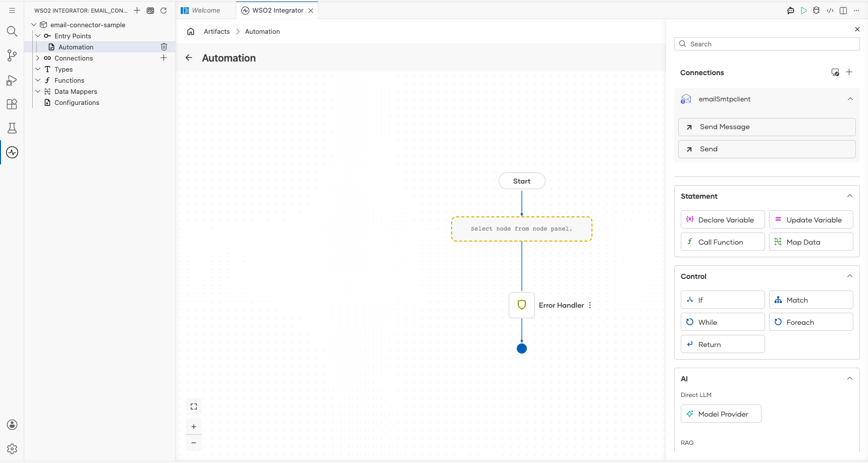Run the integration with the play icon
This screenshot has width=868, height=463.
point(804,10)
